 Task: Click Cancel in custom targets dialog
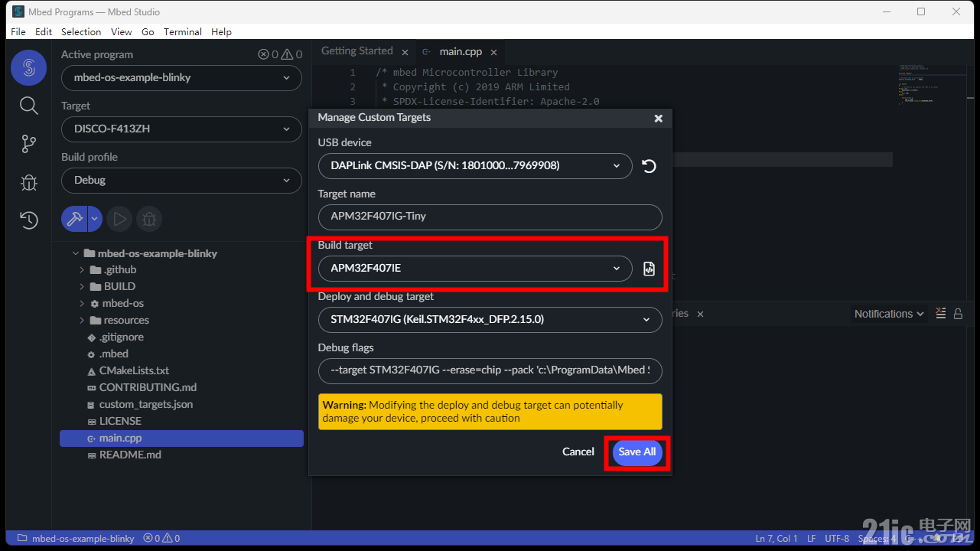pyautogui.click(x=578, y=452)
